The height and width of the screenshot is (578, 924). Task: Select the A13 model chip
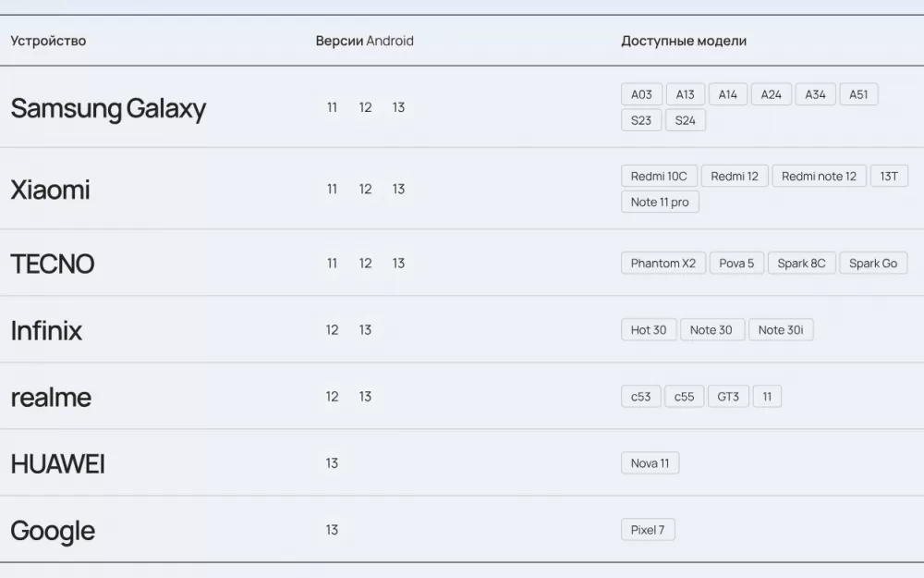pos(685,94)
